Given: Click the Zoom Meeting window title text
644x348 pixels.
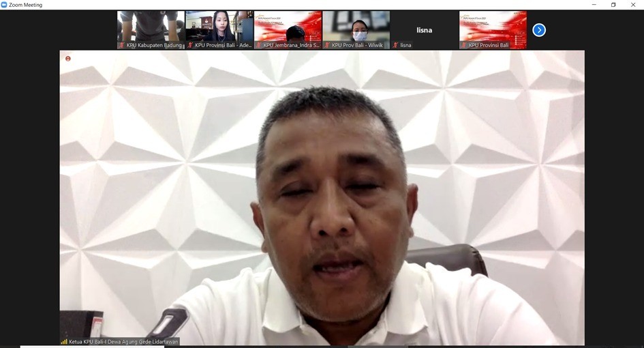Looking at the screenshot, I should [x=25, y=5].
